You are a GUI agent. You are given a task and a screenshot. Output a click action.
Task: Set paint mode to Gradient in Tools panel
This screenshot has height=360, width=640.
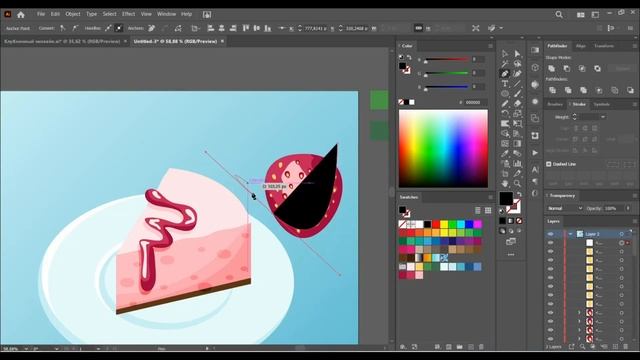(x=511, y=221)
